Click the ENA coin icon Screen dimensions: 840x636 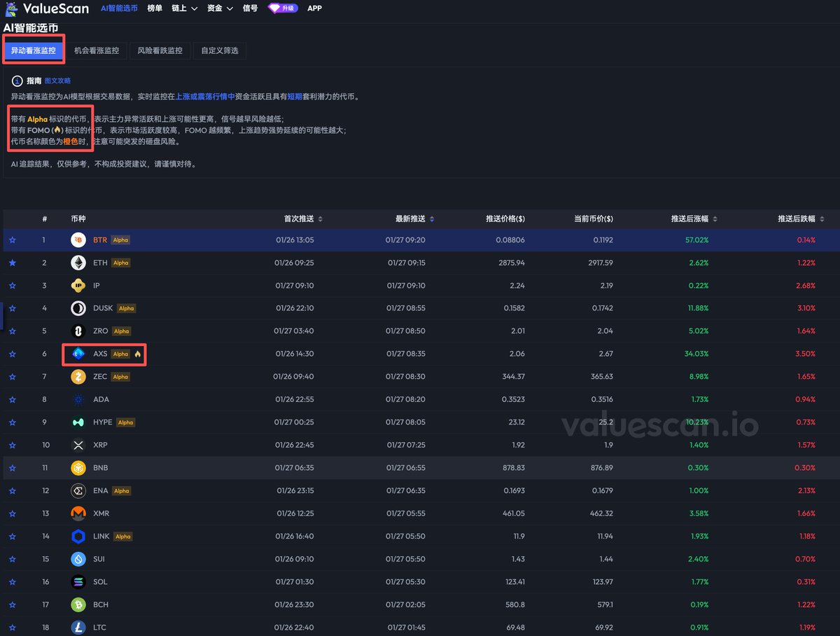[x=78, y=490]
